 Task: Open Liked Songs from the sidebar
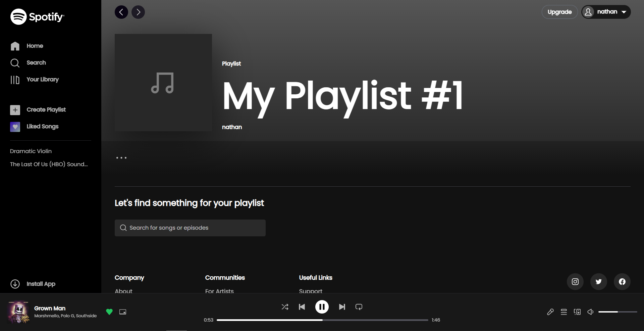pyautogui.click(x=43, y=127)
